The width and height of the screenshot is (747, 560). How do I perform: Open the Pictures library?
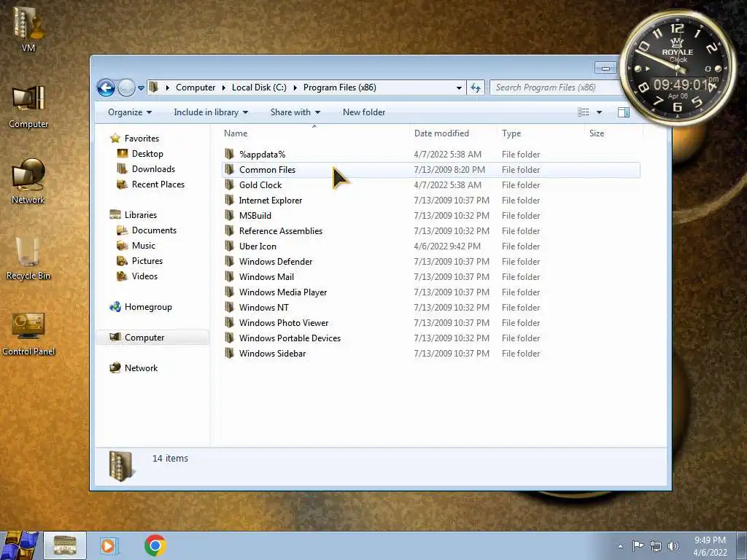pyautogui.click(x=147, y=260)
